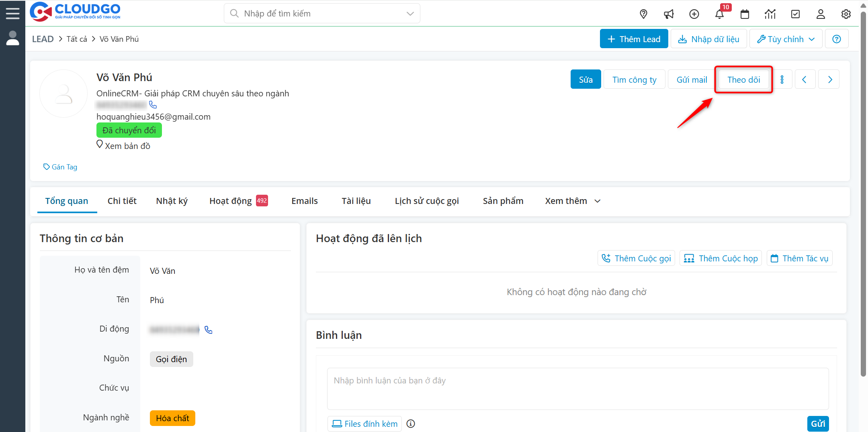868x432 pixels.
Task: Click the Theo dõi follow button
Action: pos(743,79)
